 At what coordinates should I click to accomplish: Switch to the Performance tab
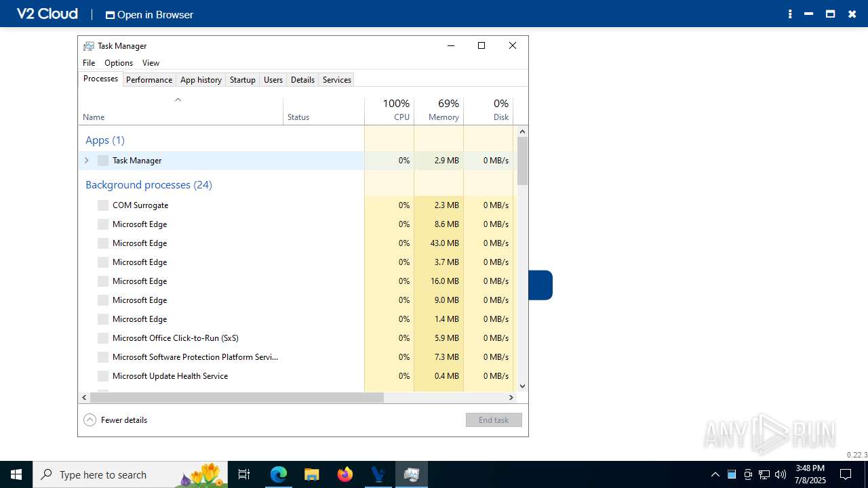click(149, 80)
